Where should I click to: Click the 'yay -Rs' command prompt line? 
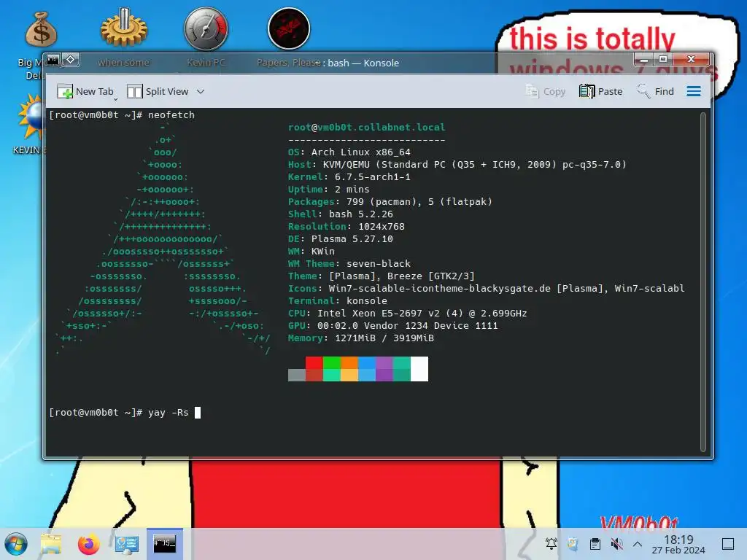click(x=125, y=413)
